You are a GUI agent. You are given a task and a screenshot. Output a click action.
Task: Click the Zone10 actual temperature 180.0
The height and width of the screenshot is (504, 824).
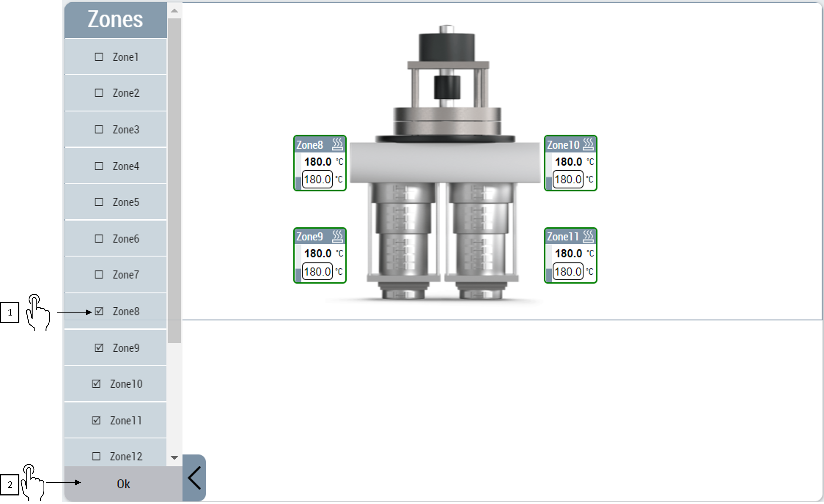tap(569, 162)
